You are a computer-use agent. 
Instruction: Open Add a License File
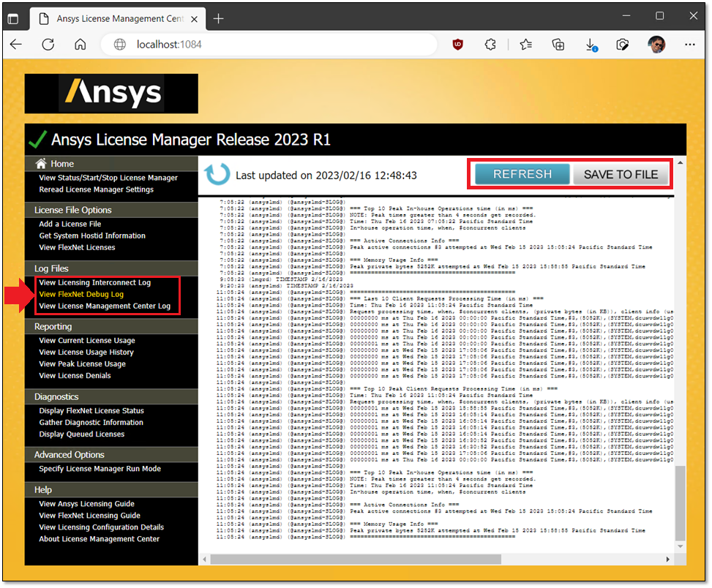[x=70, y=224]
